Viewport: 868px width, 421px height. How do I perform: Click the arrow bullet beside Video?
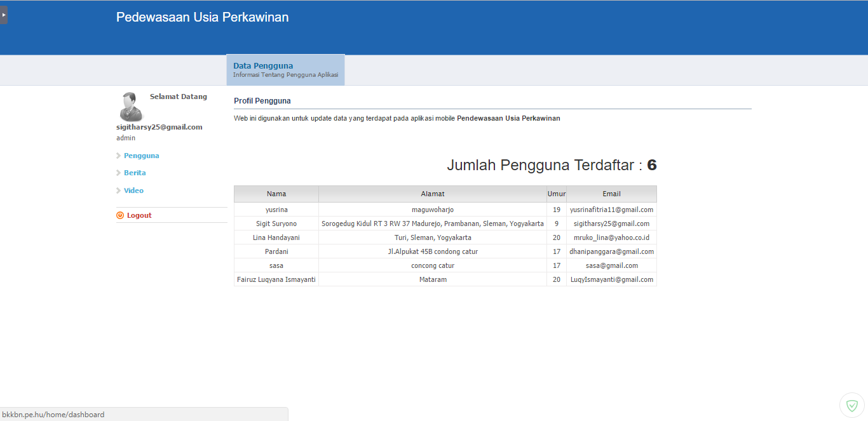(118, 190)
